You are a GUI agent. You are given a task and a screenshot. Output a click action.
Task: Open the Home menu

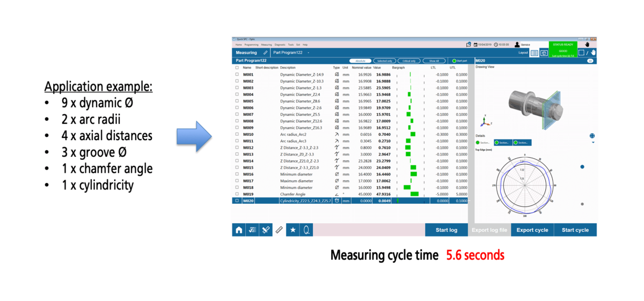[238, 45]
